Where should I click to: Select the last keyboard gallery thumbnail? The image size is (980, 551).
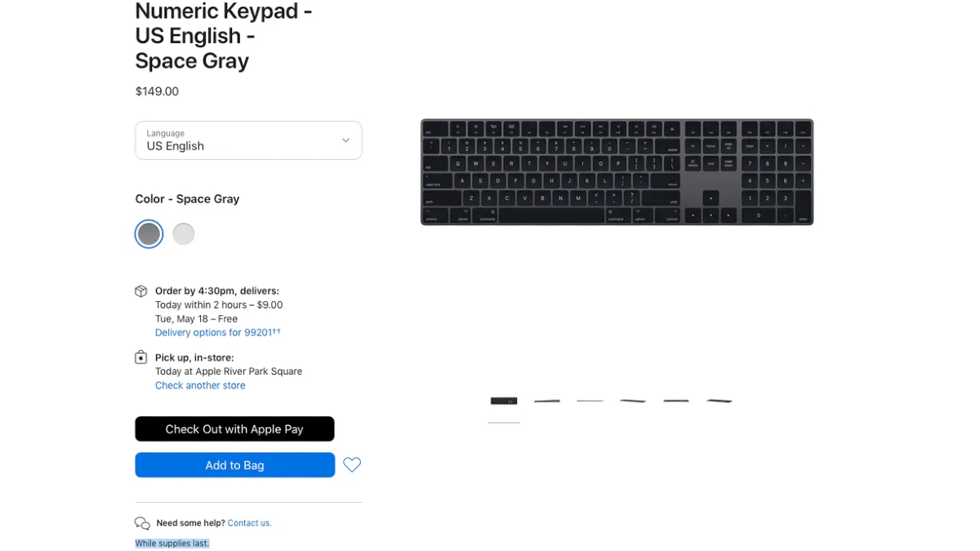click(x=719, y=401)
